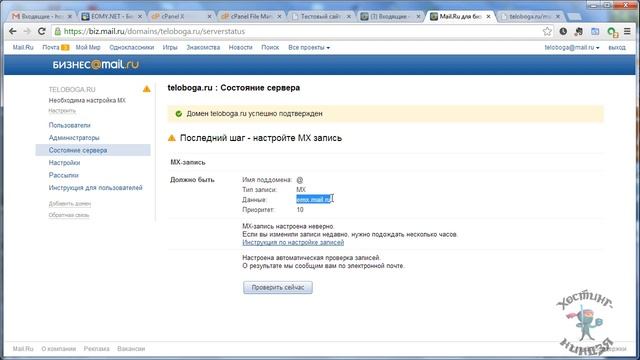Click the blue folder extension icon
Viewport: 640px width, 360px height.
pyautogui.click(x=595, y=31)
